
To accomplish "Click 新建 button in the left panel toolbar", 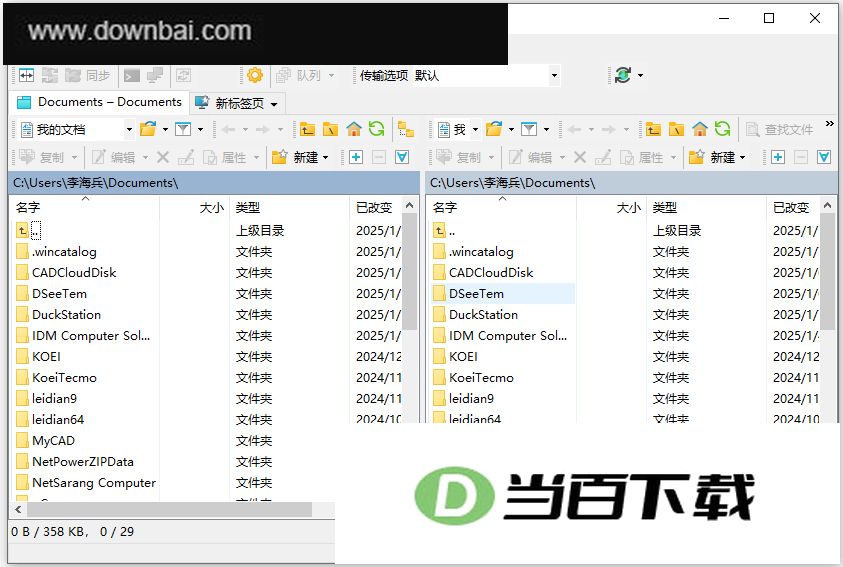I will [x=295, y=157].
